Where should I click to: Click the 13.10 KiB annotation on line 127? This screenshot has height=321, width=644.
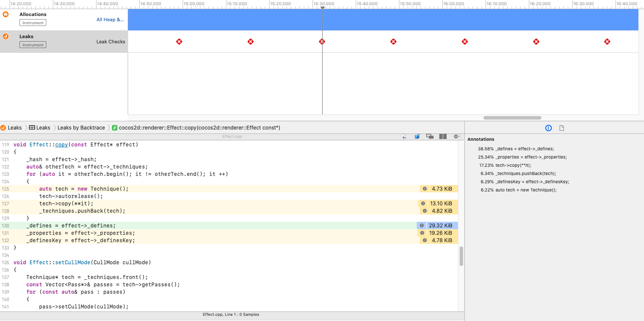pos(441,204)
